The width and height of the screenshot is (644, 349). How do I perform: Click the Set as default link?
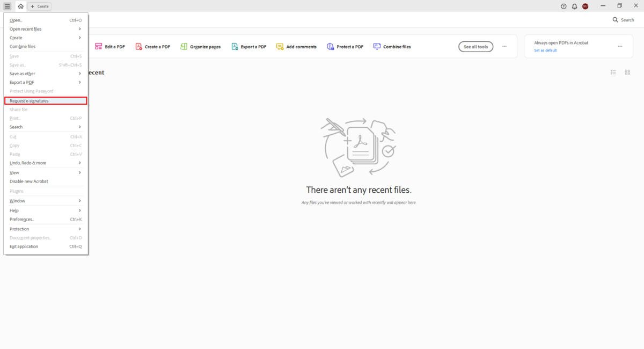click(545, 50)
